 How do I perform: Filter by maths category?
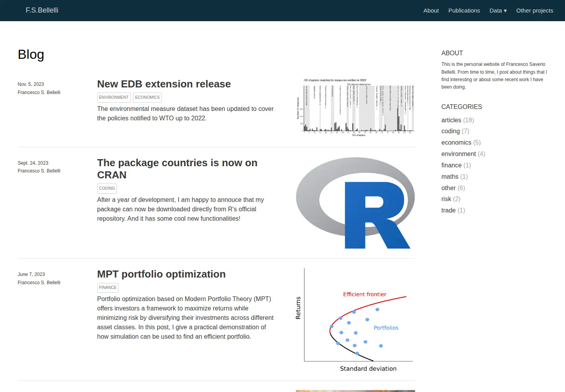[x=454, y=176]
